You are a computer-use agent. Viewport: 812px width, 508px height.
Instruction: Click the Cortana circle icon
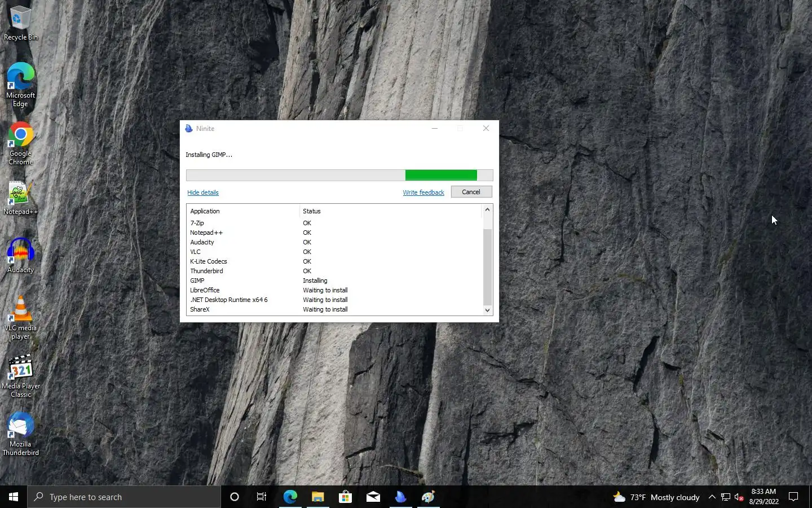(235, 497)
